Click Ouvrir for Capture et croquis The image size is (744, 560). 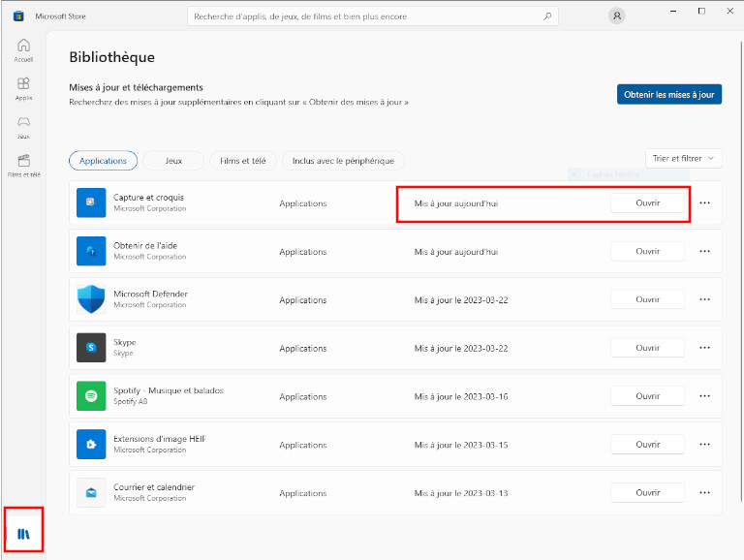coord(647,203)
